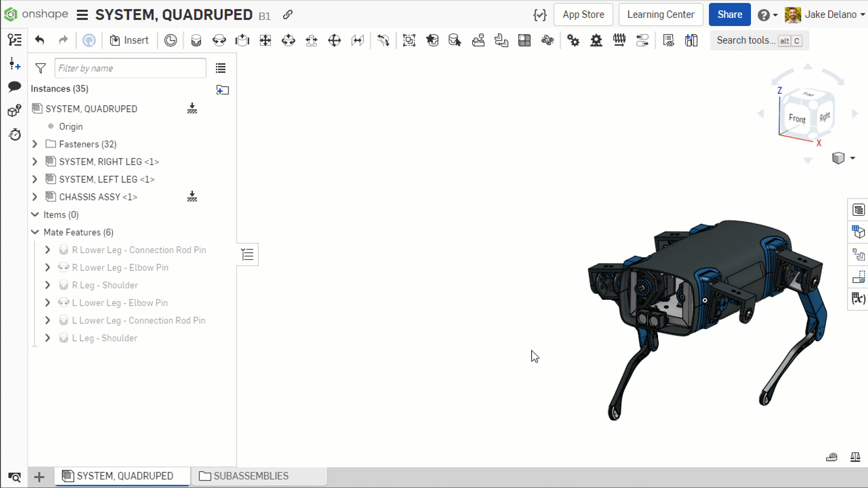Click the Undo arrow in toolbar
868x488 pixels.
point(40,40)
